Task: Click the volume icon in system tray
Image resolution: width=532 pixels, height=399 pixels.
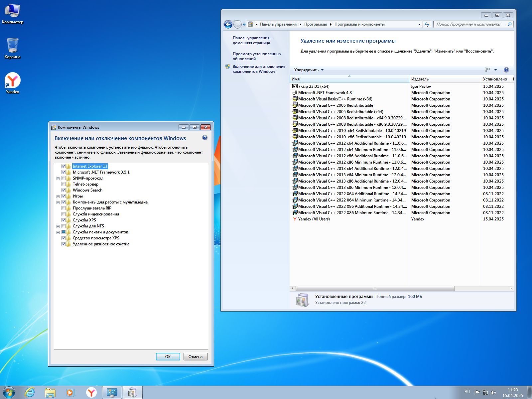Action: (x=493, y=393)
